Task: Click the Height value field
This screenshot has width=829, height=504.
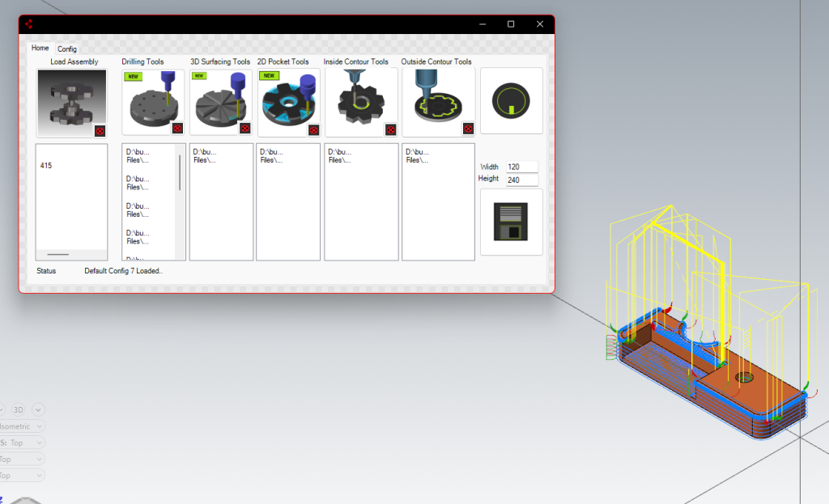Action: click(x=521, y=180)
